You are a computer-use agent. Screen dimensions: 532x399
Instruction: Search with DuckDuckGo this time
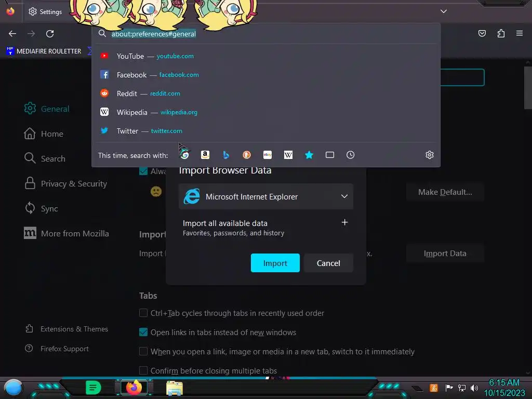247,155
